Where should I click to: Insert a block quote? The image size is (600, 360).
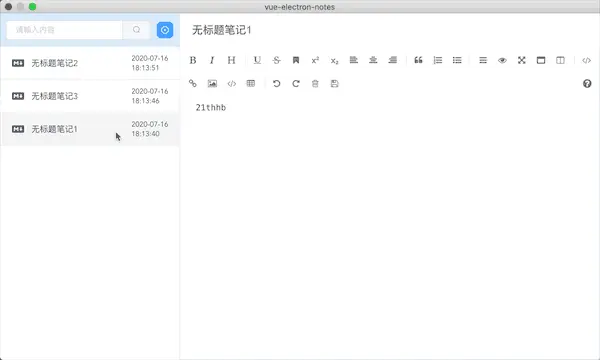(418, 60)
